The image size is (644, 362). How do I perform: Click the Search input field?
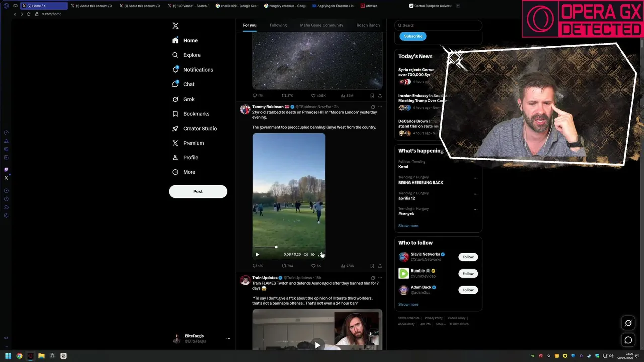439,25
